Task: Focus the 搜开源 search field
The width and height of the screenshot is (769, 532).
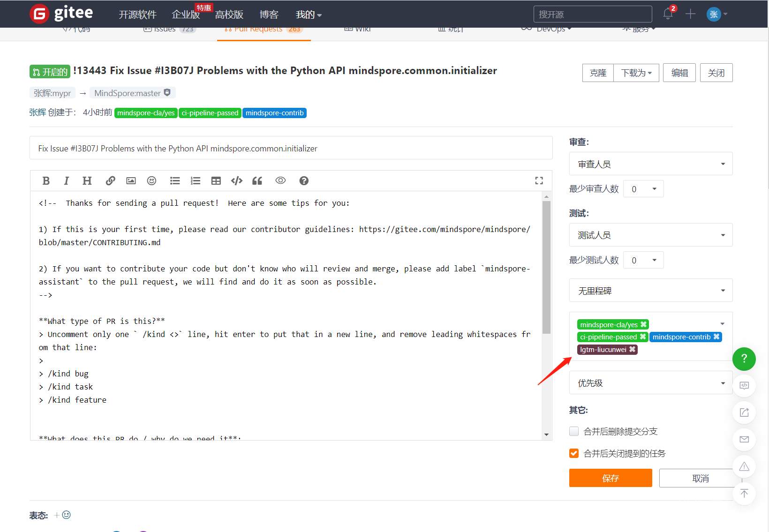Action: [x=593, y=14]
